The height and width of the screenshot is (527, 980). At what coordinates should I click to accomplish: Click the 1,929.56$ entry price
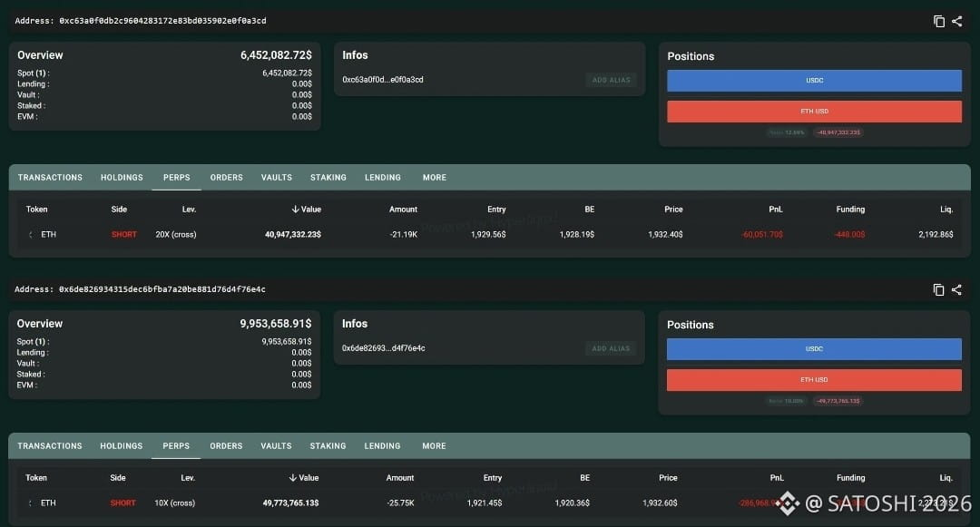coord(488,235)
